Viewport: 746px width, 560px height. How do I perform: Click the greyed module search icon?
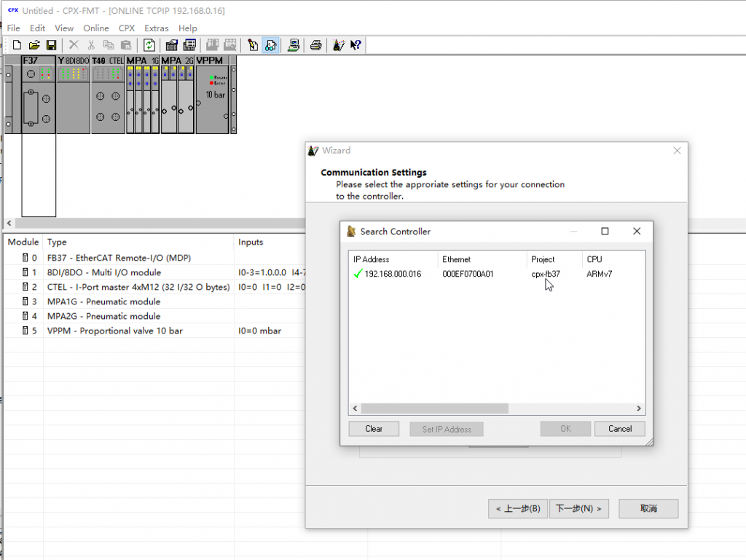click(x=229, y=45)
